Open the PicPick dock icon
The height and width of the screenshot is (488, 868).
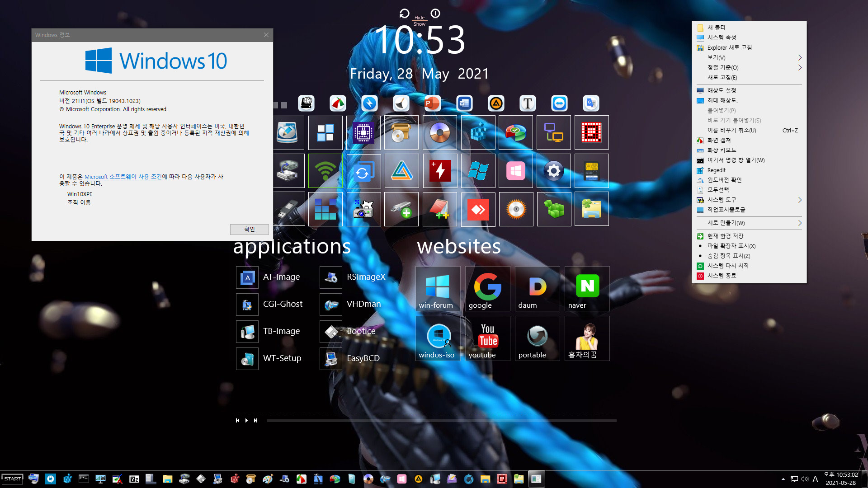pos(338,103)
